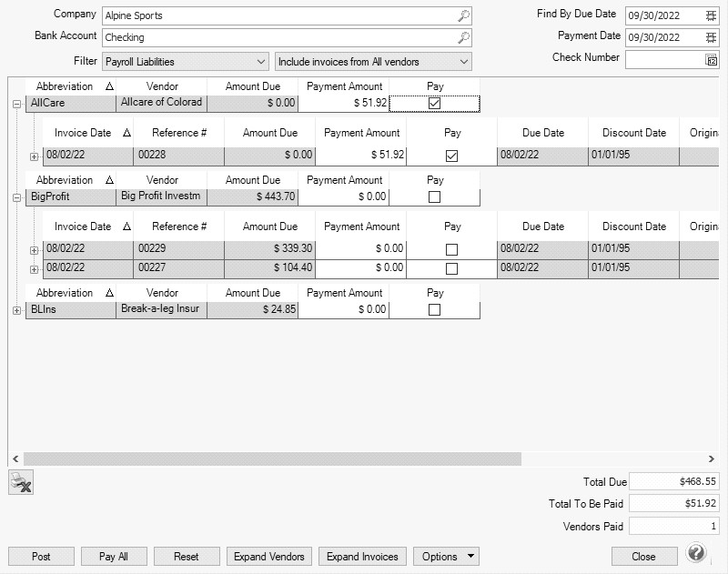Expand invoice 00227 details
The height and width of the screenshot is (574, 728).
pos(34,269)
